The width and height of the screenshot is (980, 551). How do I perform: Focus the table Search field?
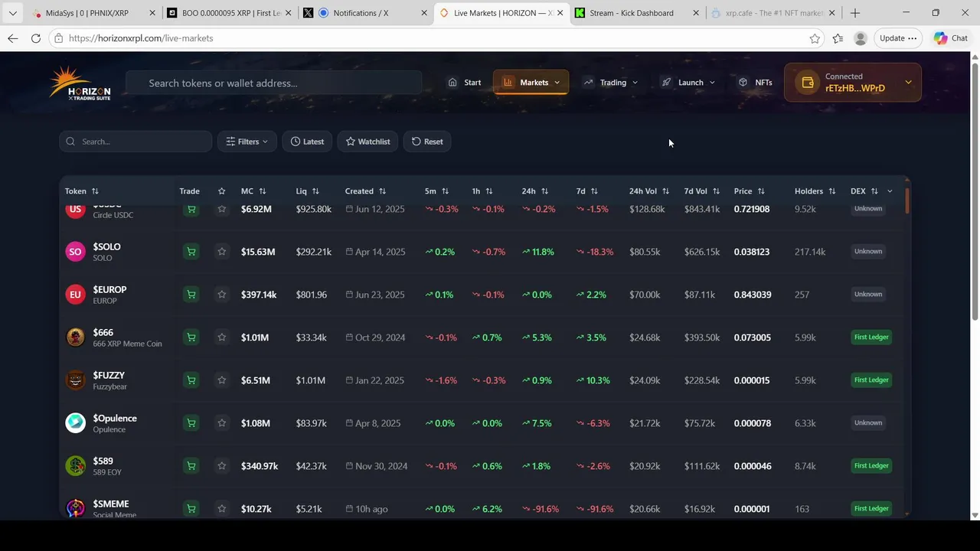pos(136,142)
